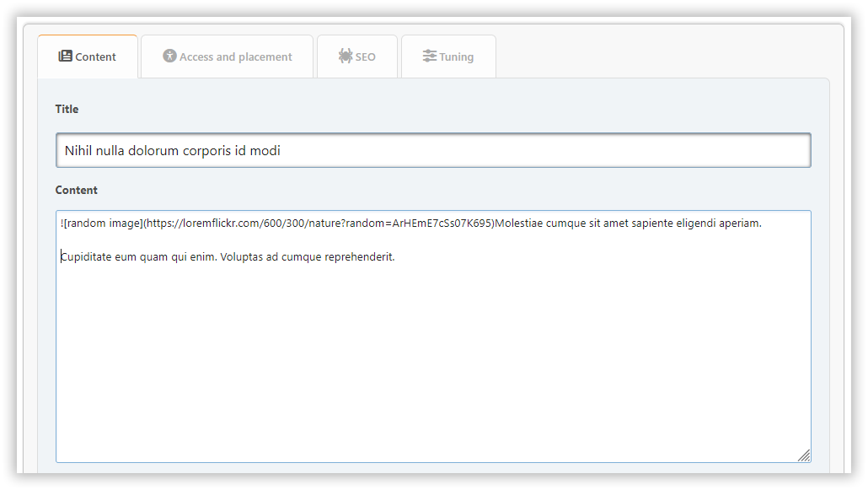Click the textarea resize grip handle
The image size is (868, 490).
tap(804, 455)
